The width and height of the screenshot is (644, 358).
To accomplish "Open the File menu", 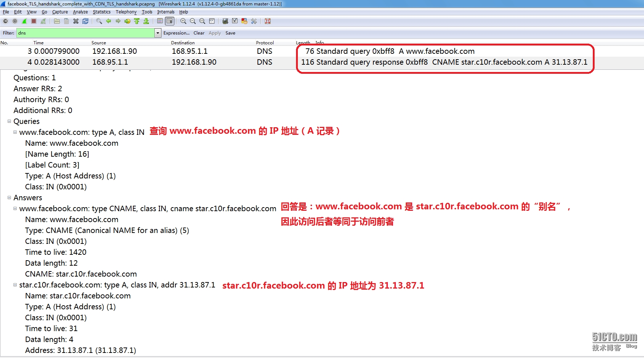I will point(6,12).
